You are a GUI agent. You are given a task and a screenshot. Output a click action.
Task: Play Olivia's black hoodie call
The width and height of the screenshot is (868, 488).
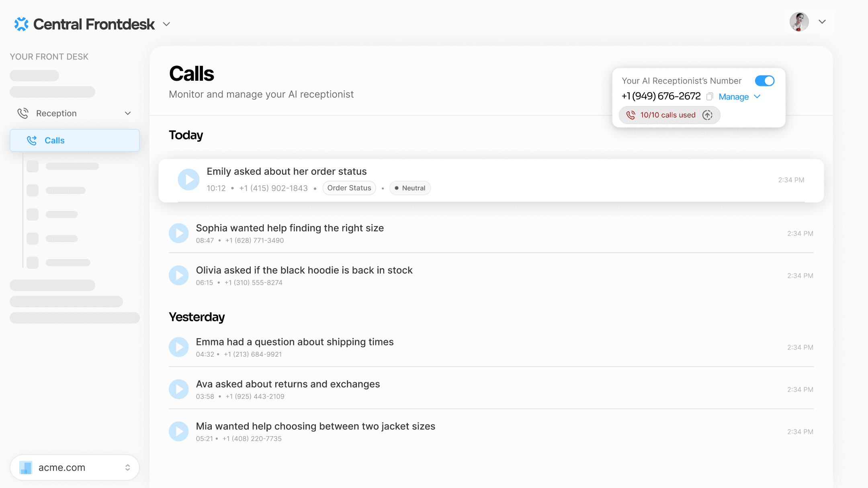tap(179, 276)
